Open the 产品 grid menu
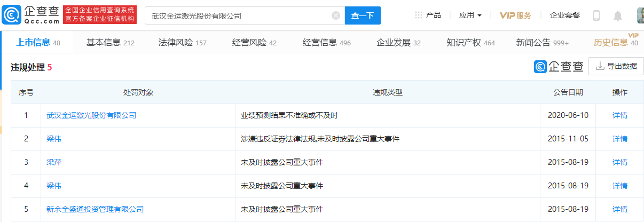The width and height of the screenshot is (644, 222). pyautogui.click(x=428, y=15)
